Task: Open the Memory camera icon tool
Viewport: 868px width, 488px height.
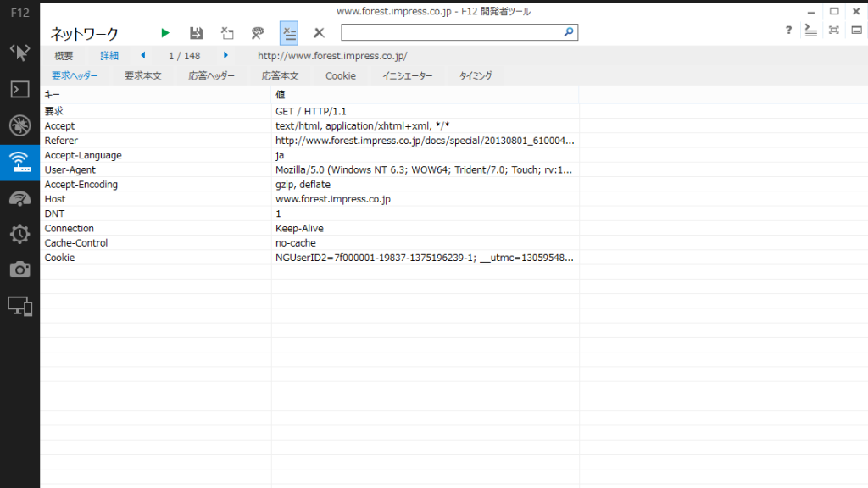Action: click(x=20, y=269)
